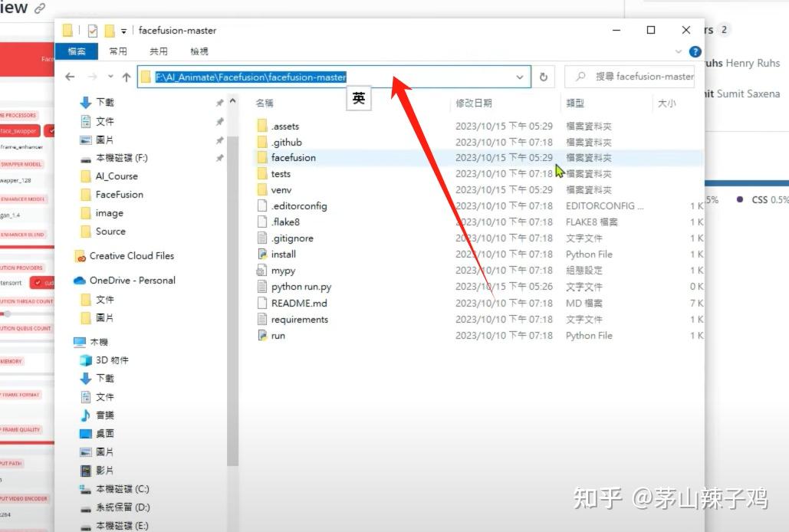Refresh the folder with the refresh icon

point(544,76)
